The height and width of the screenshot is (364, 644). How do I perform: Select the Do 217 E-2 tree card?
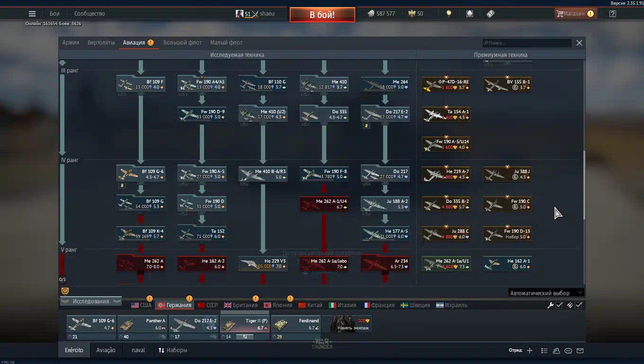(385, 114)
